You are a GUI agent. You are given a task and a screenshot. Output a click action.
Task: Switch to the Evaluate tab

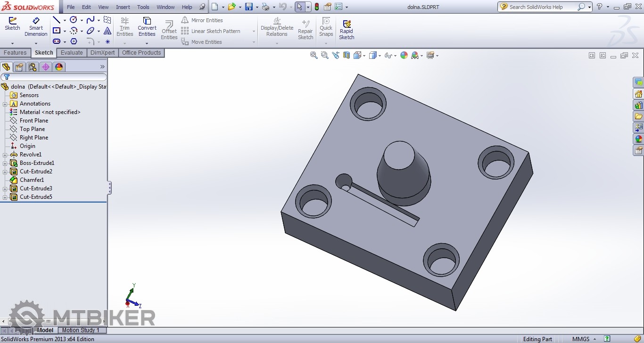72,53
